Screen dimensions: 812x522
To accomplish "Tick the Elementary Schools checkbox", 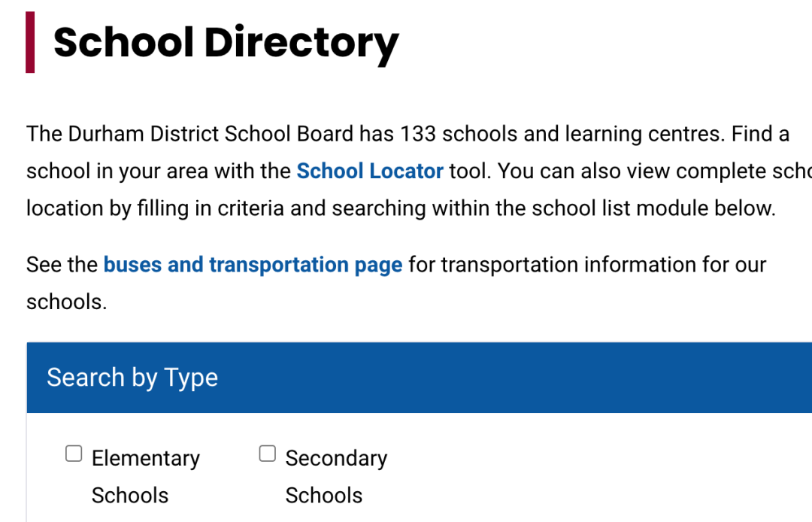I will tap(74, 454).
